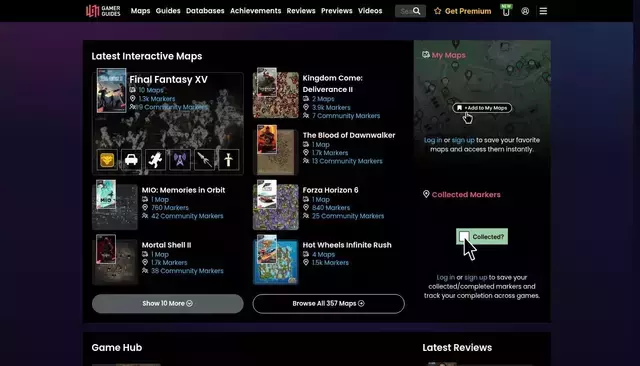Click sign up link under My Maps
Screen dimensions: 640x366
[463, 140]
